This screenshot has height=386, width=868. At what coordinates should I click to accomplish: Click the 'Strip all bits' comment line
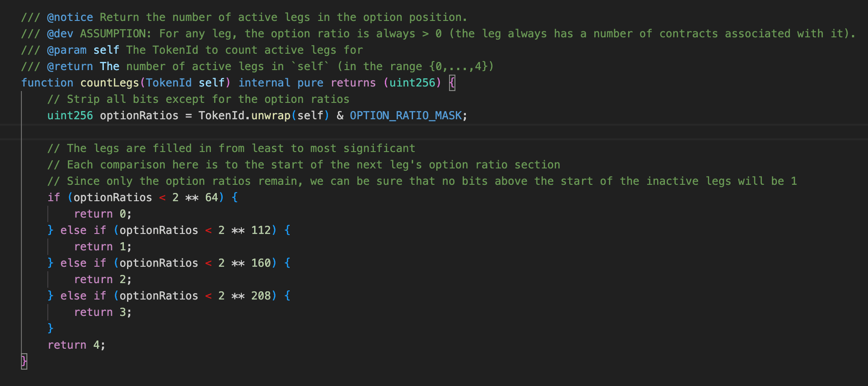coord(198,99)
